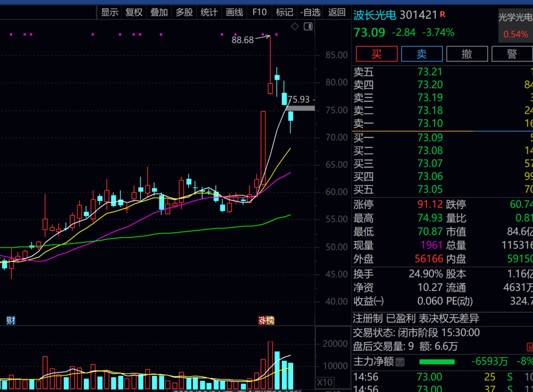Activate the 画线 drawing tool
The width and height of the screenshot is (533, 392).
234,13
